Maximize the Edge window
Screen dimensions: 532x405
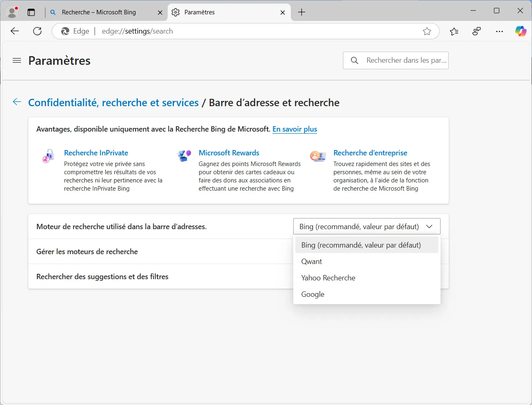497,11
